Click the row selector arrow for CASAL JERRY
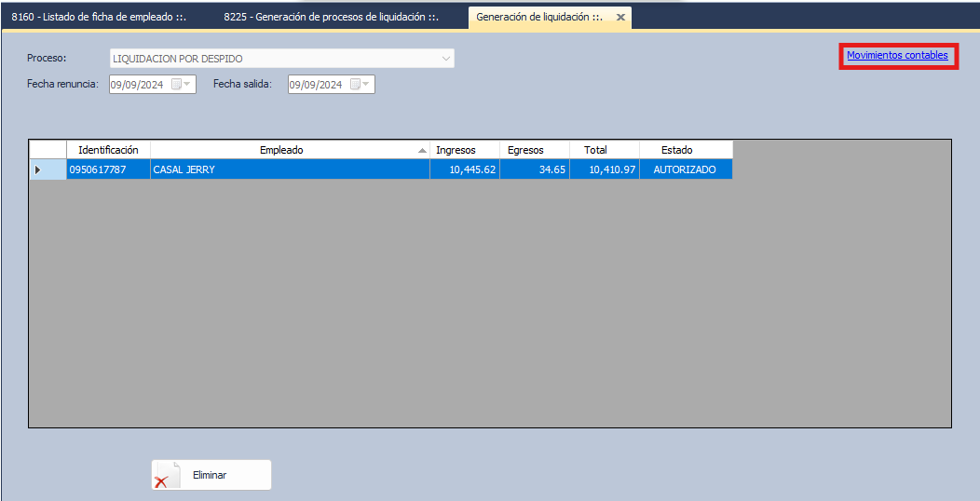 [38, 169]
